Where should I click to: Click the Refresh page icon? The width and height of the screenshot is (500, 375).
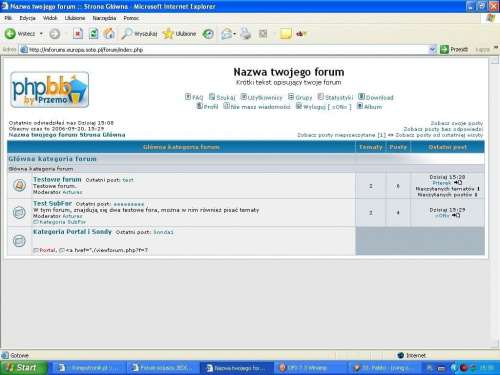[93, 33]
